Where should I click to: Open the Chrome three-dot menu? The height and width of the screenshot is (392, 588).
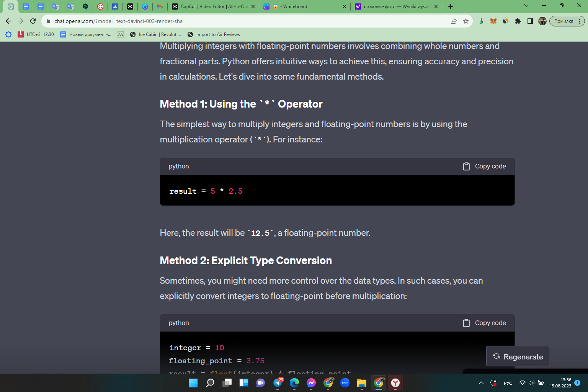(x=580, y=21)
